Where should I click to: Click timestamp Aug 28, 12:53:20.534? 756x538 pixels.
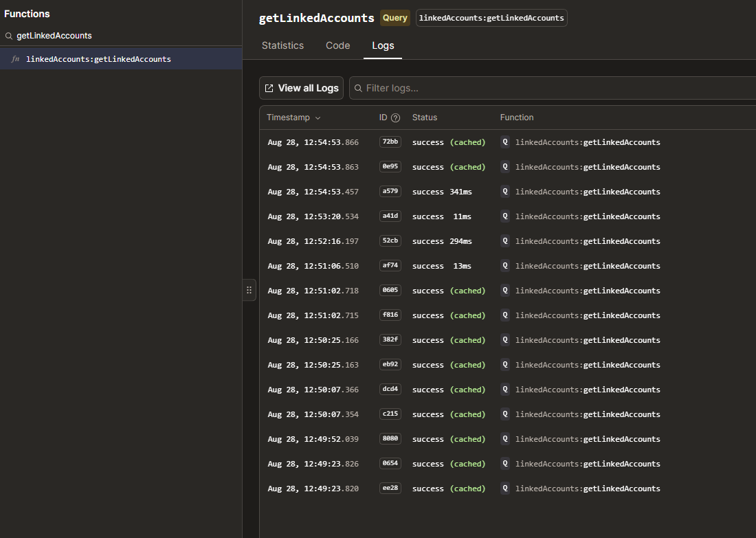313,216
